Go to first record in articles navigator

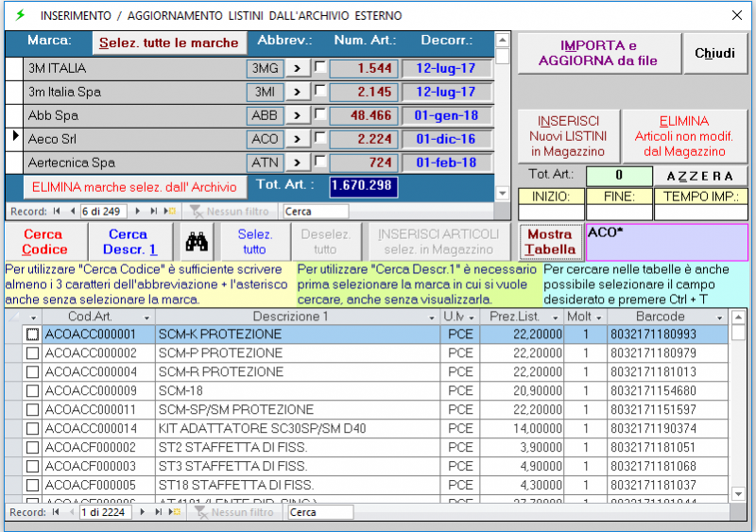[56, 512]
